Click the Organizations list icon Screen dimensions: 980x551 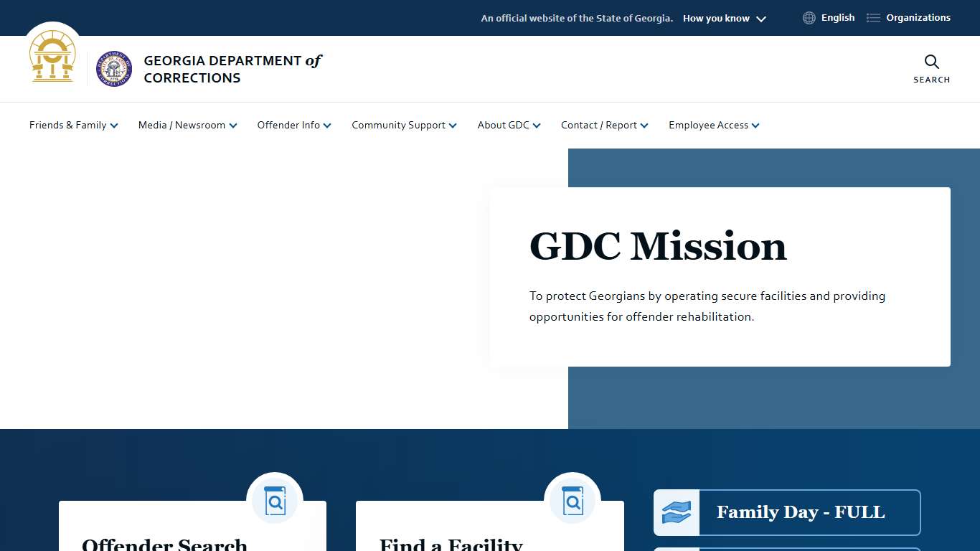click(872, 17)
